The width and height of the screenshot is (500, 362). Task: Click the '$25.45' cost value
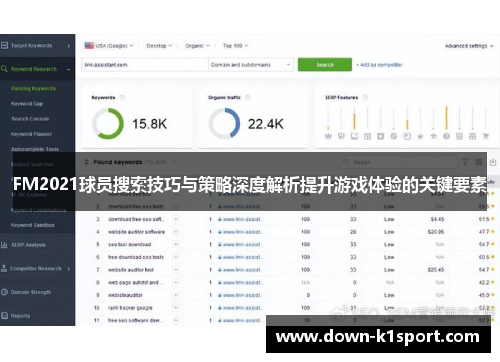pos(436,270)
